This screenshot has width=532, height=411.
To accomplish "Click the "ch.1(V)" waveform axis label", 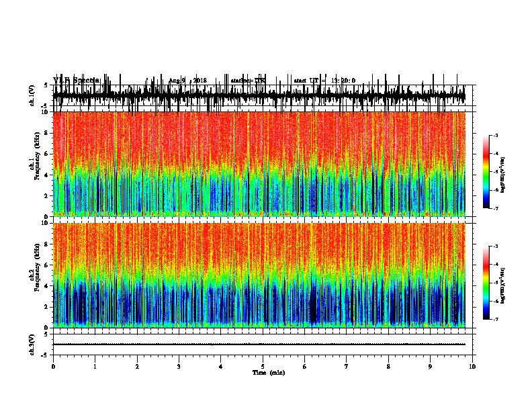I will (x=32, y=95).
